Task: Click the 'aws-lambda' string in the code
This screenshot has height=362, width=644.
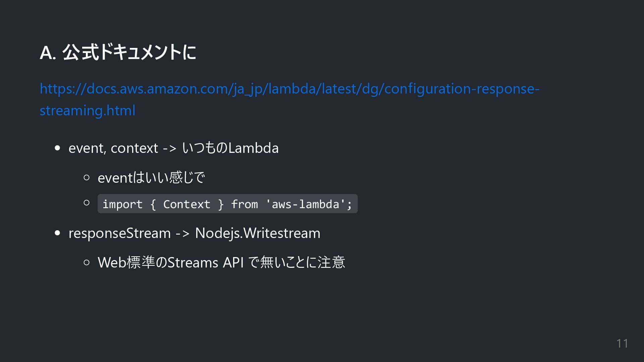Action: [x=305, y=204]
